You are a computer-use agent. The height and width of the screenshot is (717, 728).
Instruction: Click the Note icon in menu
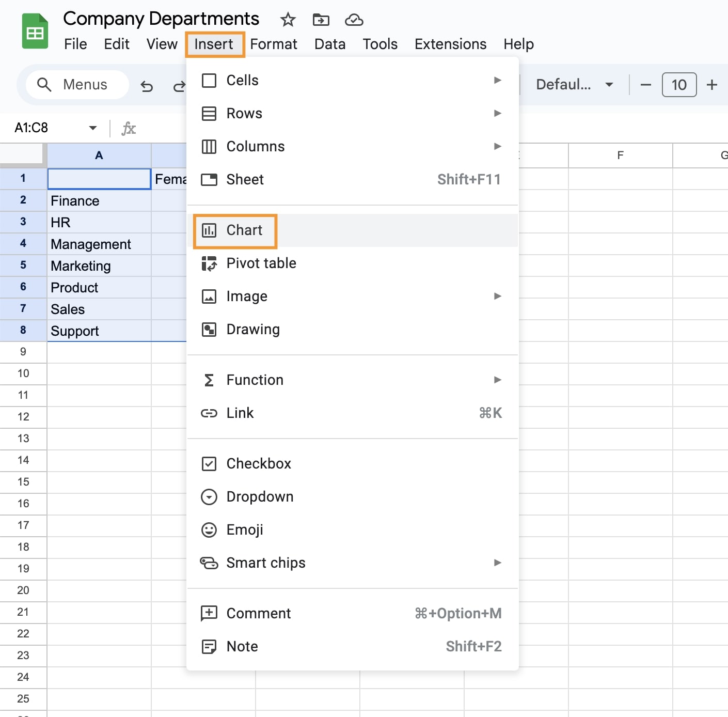209,647
